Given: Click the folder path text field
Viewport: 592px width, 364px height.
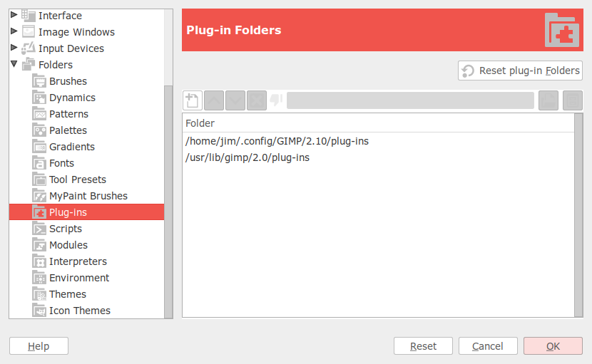Looking at the screenshot, I should coord(410,100).
